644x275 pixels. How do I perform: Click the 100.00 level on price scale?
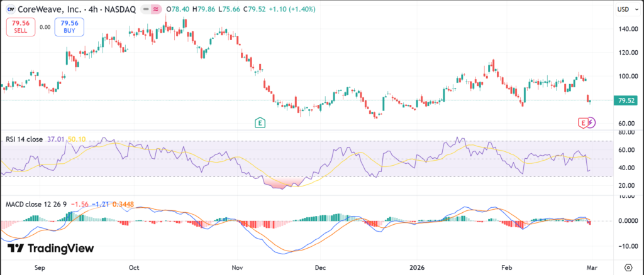(x=625, y=76)
